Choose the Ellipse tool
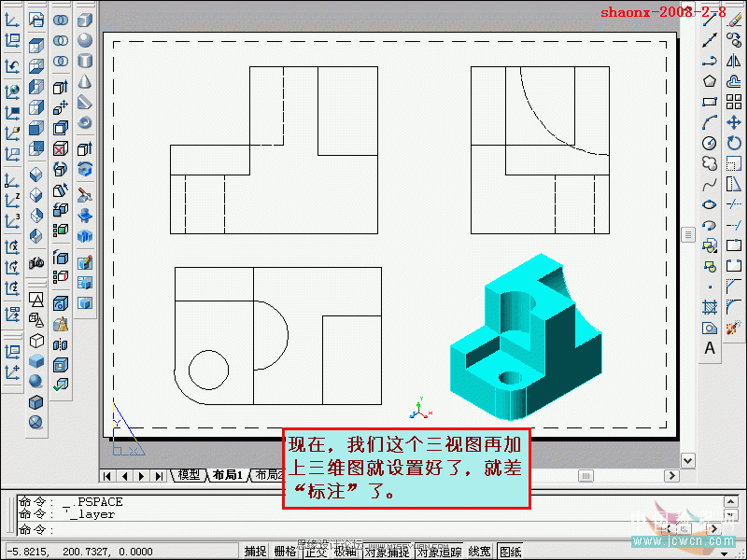 (710, 204)
